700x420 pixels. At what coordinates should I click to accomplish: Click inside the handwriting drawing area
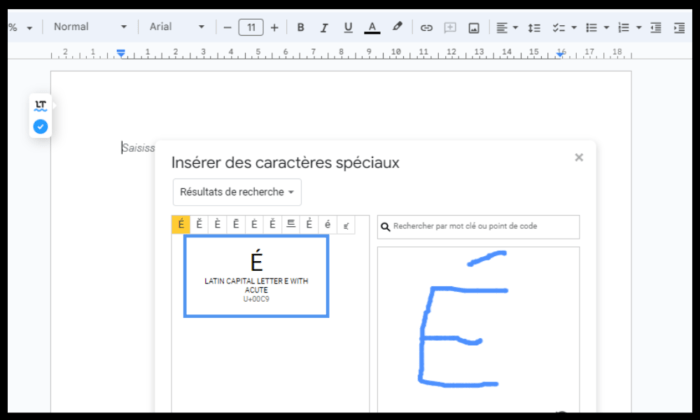[479, 329]
